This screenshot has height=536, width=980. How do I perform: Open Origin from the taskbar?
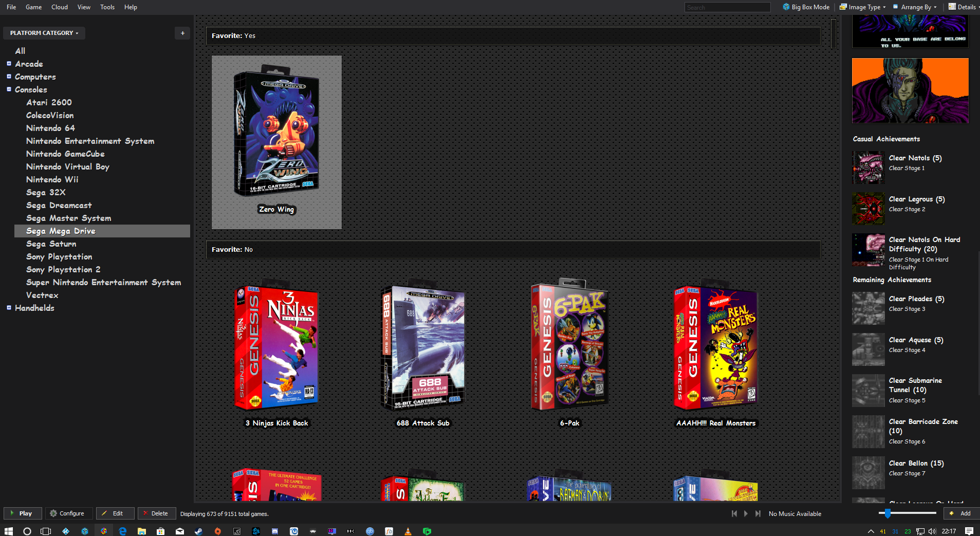point(218,531)
